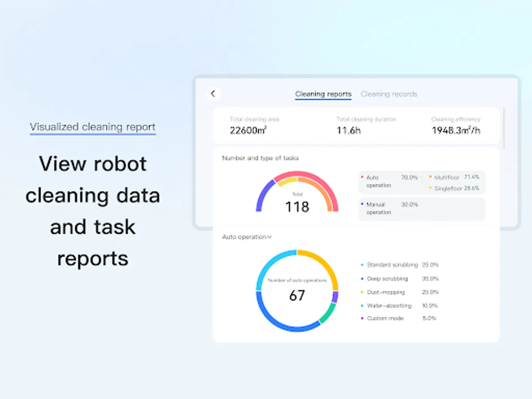Screen dimensions: 532x399
Task: Select the Singlefloor 28.6% legend entry
Action: coord(454,188)
